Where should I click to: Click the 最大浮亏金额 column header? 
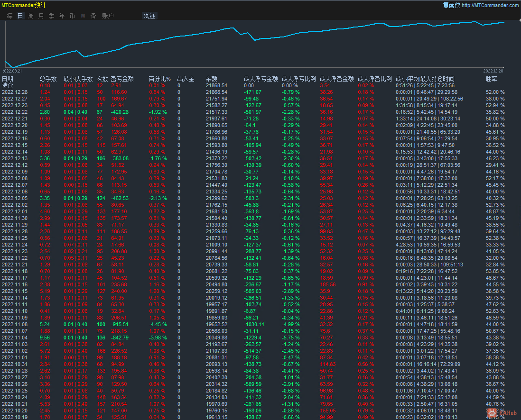pos(260,79)
